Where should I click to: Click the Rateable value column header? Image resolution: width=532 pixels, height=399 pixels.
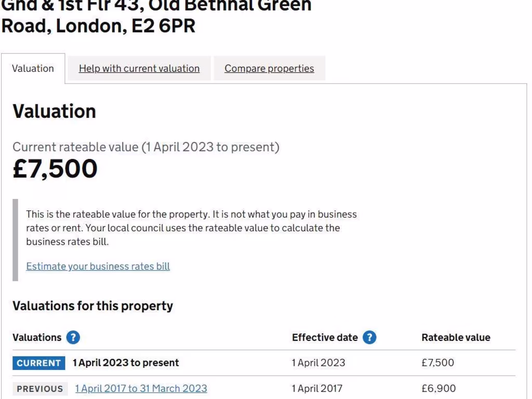[456, 338]
